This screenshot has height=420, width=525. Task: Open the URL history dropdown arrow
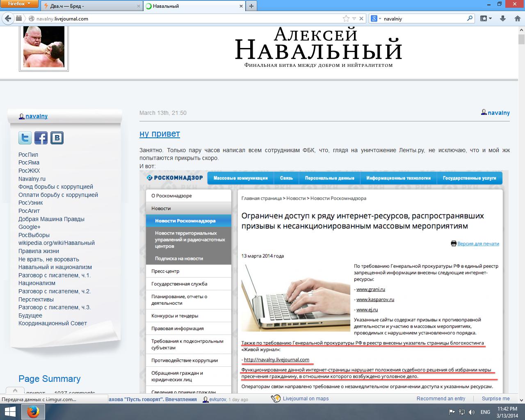(x=354, y=18)
